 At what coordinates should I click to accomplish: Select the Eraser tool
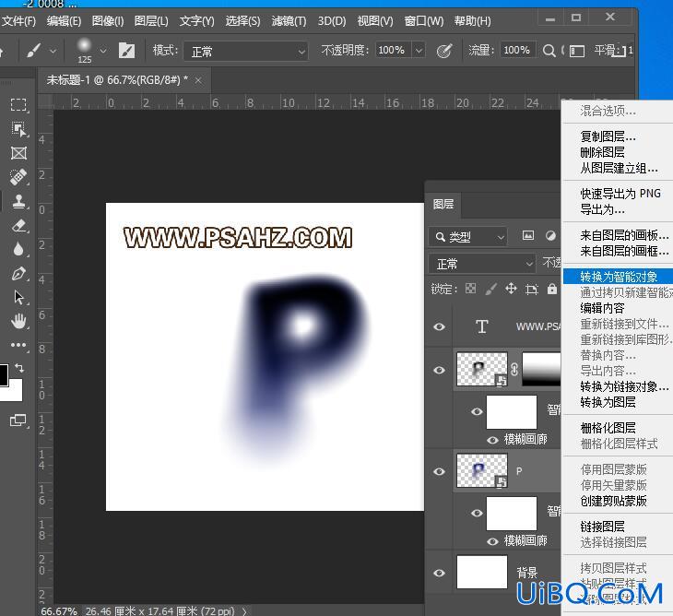pos(18,225)
